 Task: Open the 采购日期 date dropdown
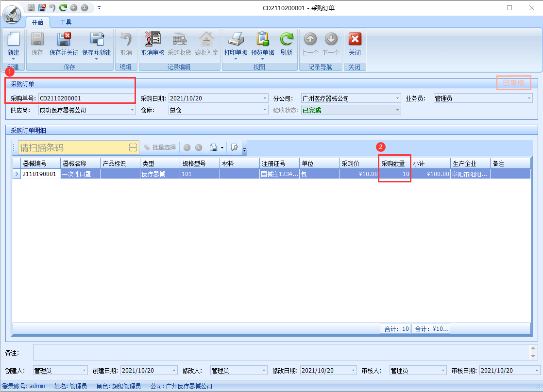coord(265,98)
